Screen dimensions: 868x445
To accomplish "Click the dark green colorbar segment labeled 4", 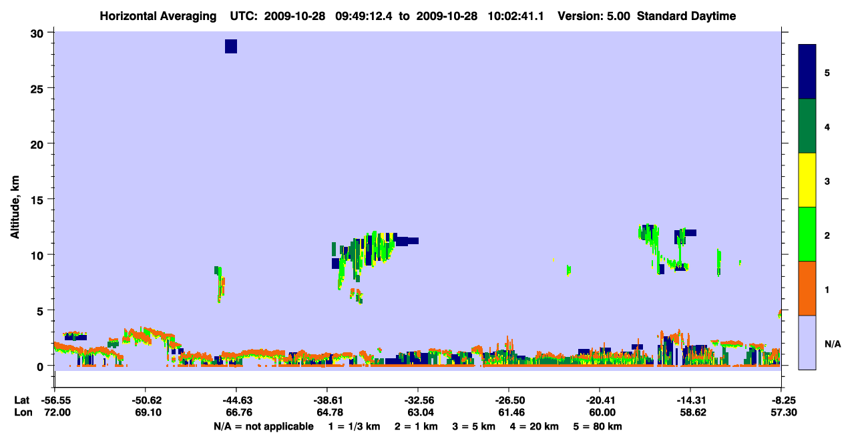I will click(807, 126).
